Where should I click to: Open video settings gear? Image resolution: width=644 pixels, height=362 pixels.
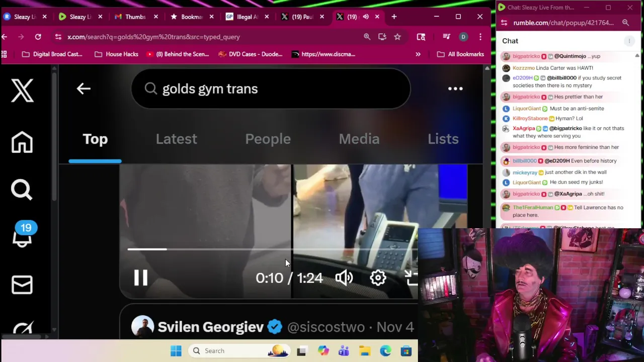point(378,278)
